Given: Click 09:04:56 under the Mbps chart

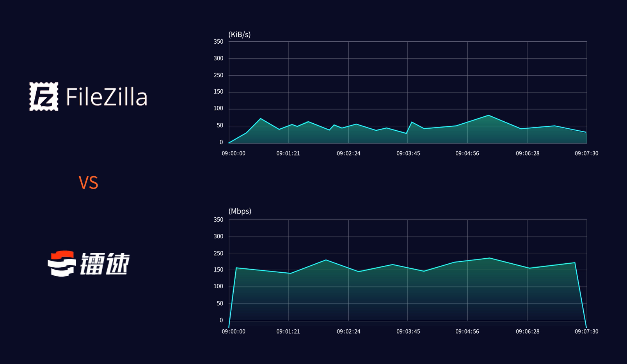Looking at the screenshot, I should [467, 331].
